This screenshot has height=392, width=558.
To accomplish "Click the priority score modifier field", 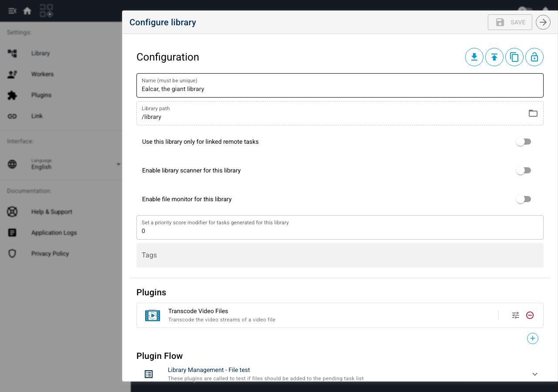I will 340,227.
